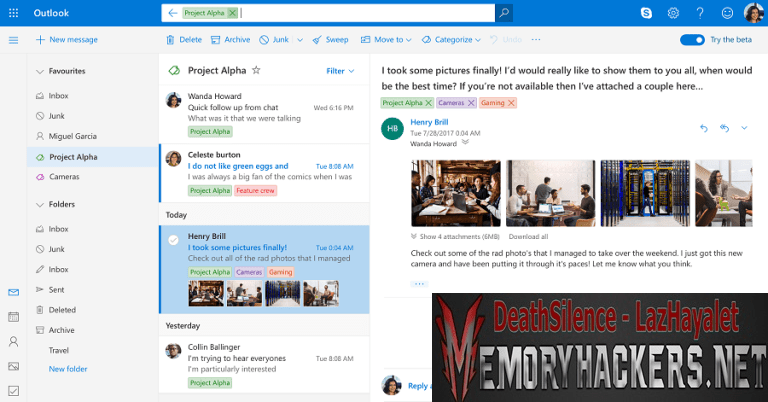Mark selected email as Junk
Viewport: 768px width, 402px height.
point(274,40)
